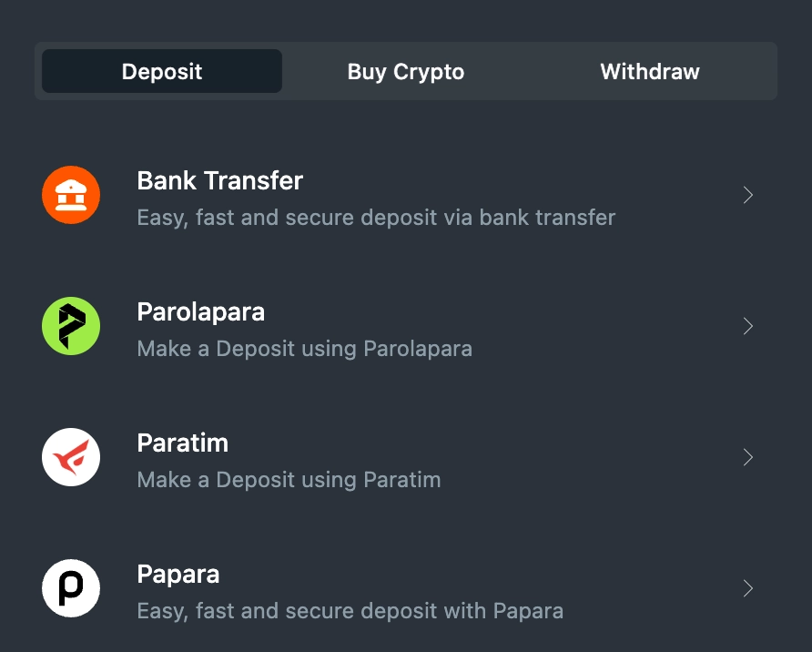
Task: Click "Easy, fast and secure deposit with Papara"
Action: [x=350, y=611]
